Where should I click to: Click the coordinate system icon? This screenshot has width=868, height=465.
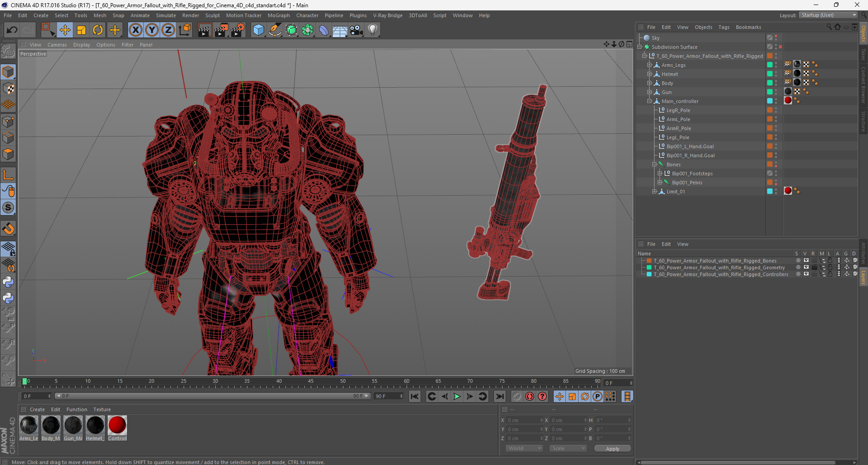point(185,30)
